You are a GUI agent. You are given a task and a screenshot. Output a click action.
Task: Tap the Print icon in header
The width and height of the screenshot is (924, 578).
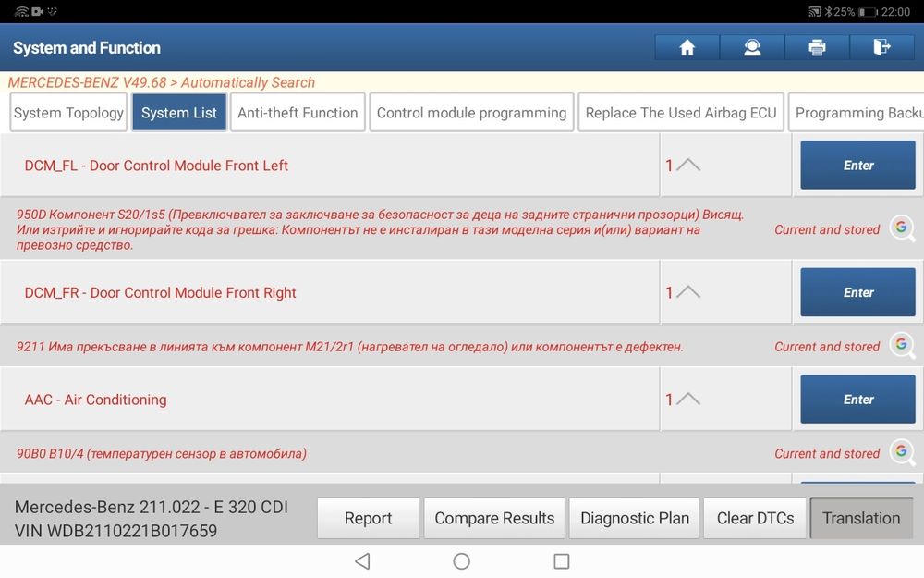817,47
